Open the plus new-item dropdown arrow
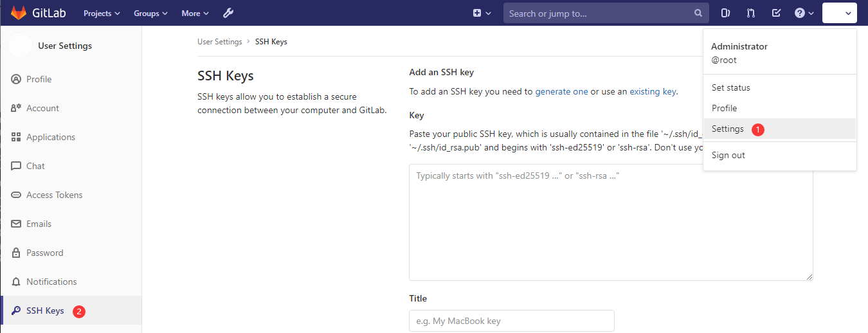The height and width of the screenshot is (333, 868). click(x=488, y=14)
